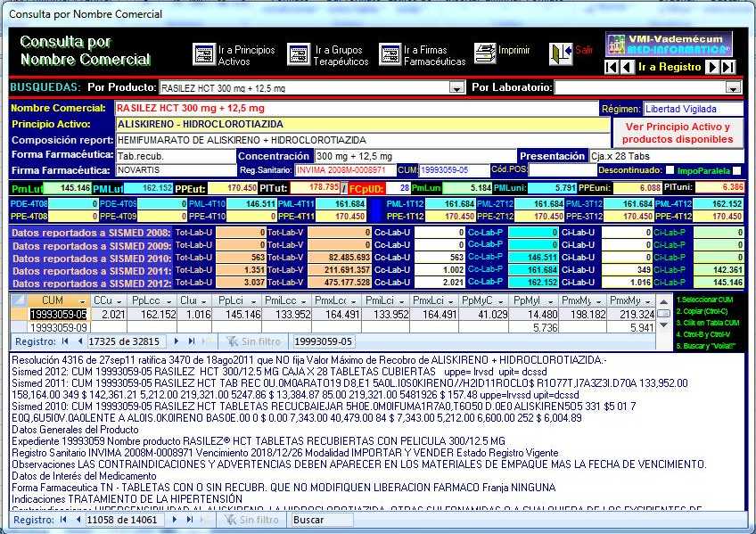
Task: Click the Imprimir label
Action: pos(514,50)
